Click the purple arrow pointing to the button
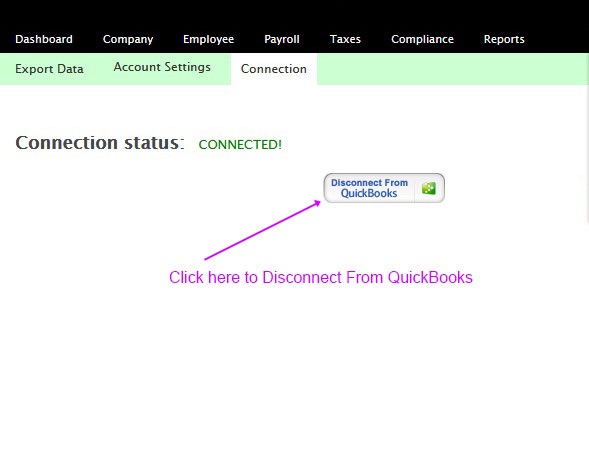This screenshot has height=461, width=589. coord(262,230)
